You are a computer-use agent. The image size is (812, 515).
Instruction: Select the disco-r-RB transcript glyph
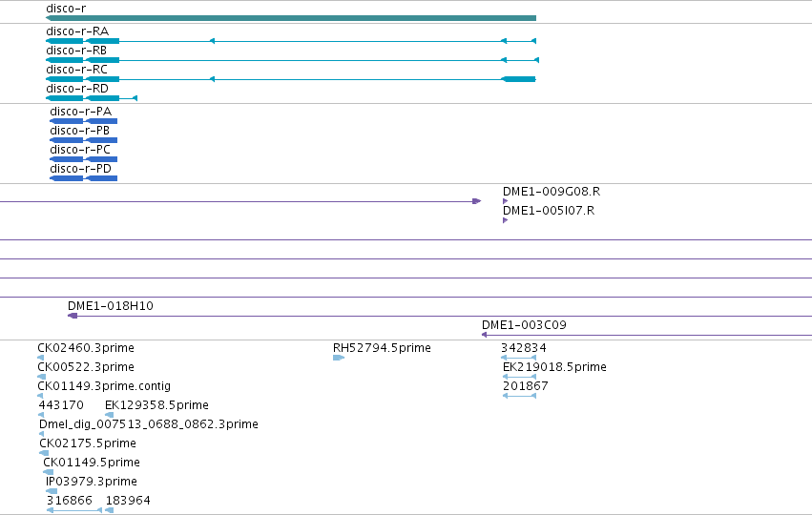(x=293, y=60)
